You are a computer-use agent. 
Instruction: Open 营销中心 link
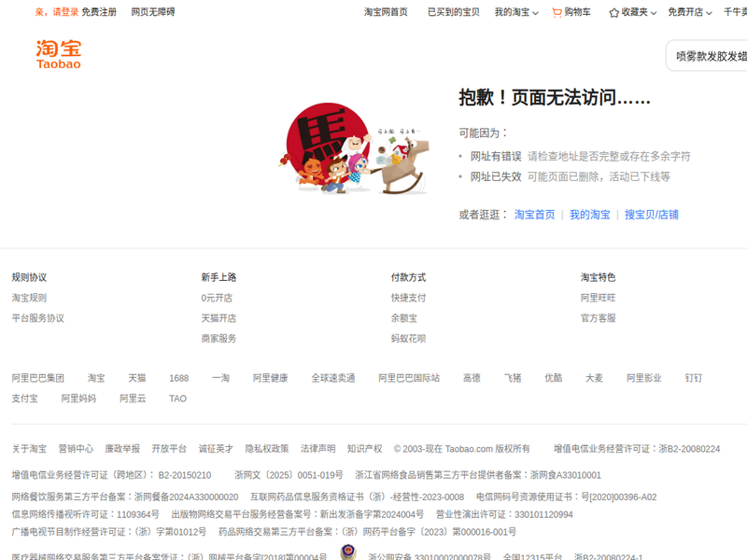click(76, 449)
